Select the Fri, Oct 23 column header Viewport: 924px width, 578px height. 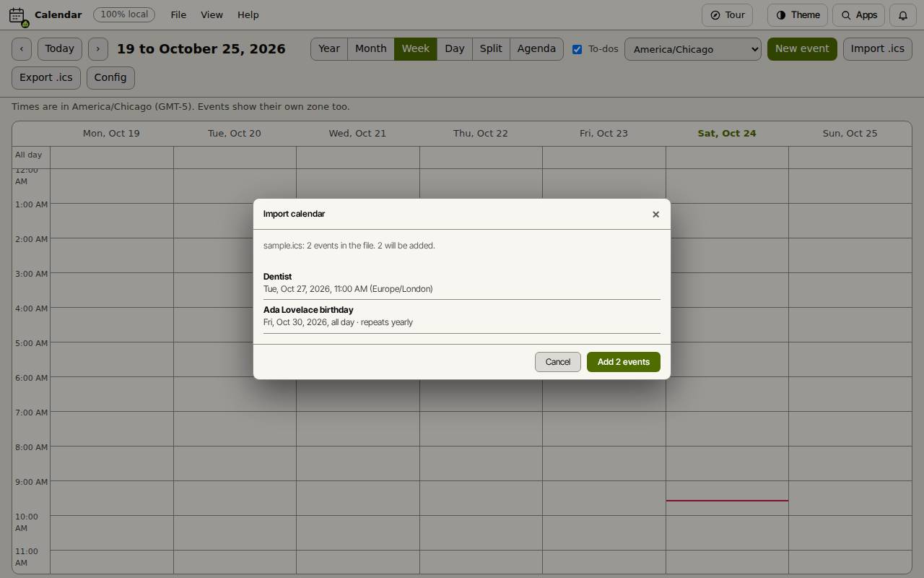click(x=603, y=134)
